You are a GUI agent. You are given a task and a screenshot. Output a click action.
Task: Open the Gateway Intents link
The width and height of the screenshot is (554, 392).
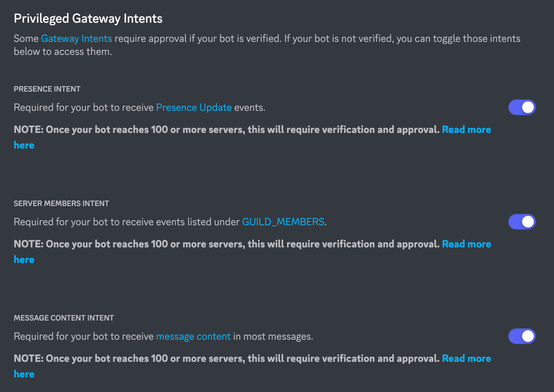[76, 39]
